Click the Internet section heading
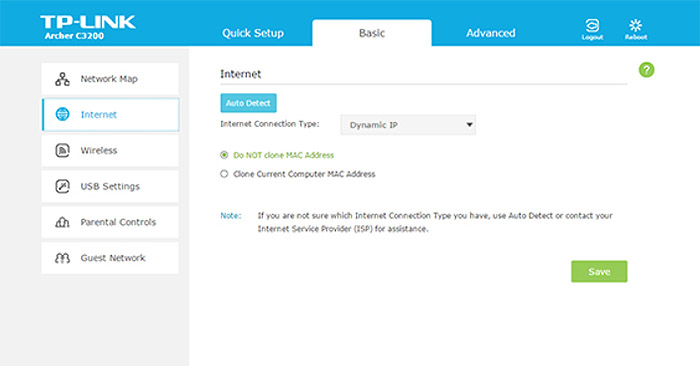 240,74
